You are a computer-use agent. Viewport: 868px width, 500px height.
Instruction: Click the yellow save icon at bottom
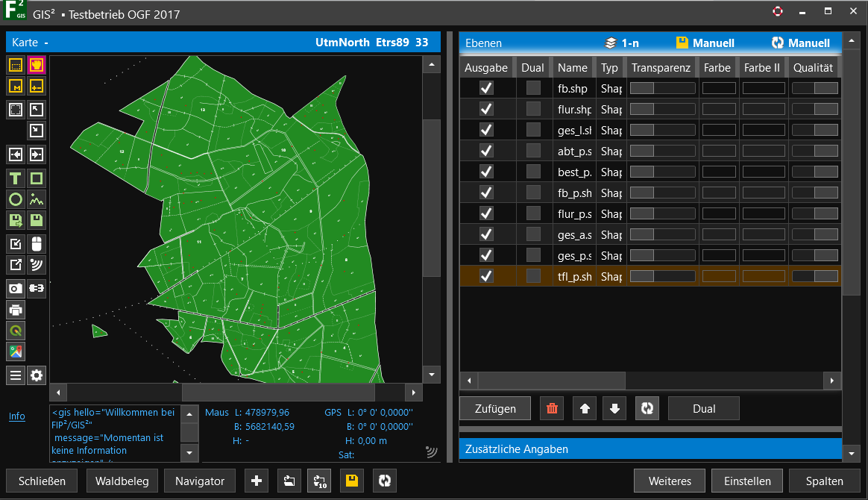click(351, 481)
